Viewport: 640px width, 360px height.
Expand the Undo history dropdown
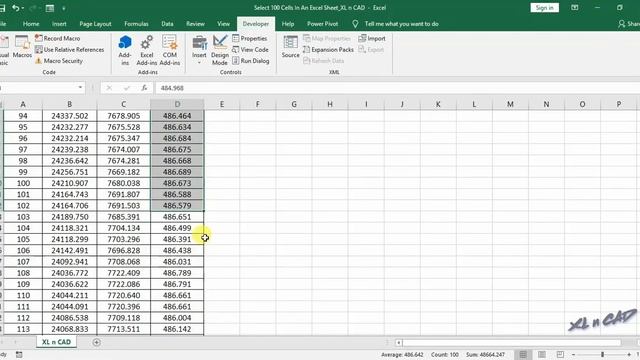click(23, 8)
